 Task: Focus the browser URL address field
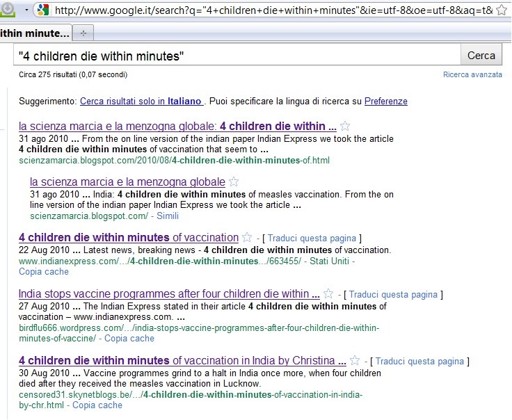(273, 10)
